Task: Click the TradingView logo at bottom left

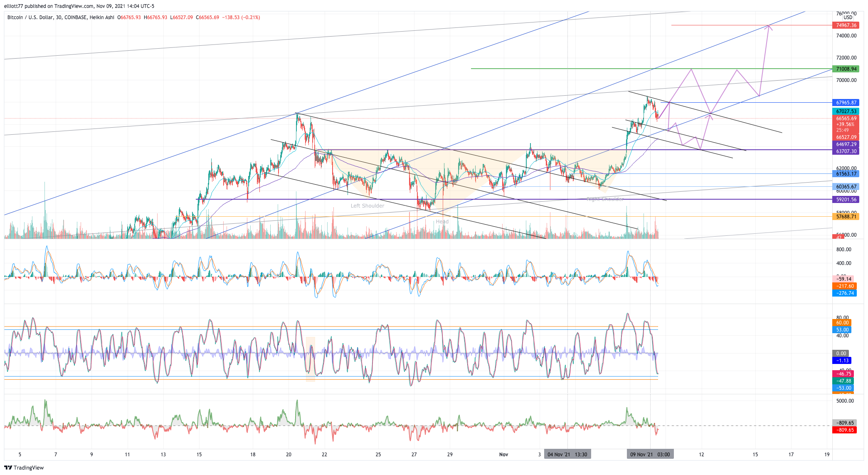Action: [x=24, y=468]
